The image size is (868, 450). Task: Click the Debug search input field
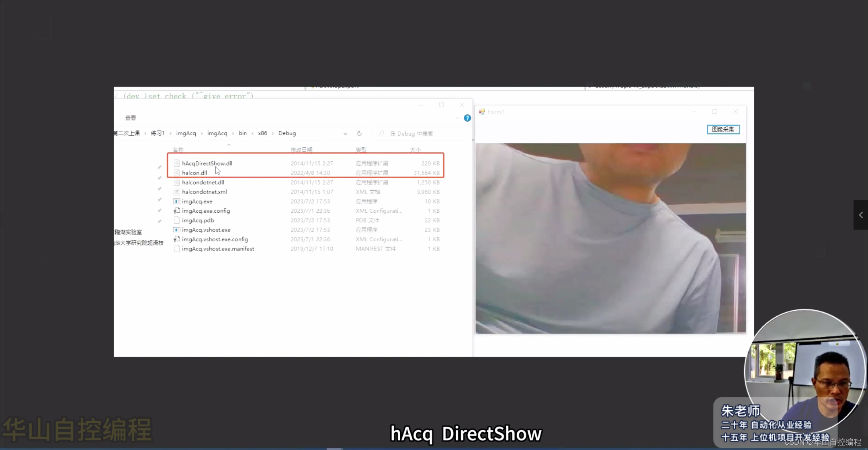(426, 134)
